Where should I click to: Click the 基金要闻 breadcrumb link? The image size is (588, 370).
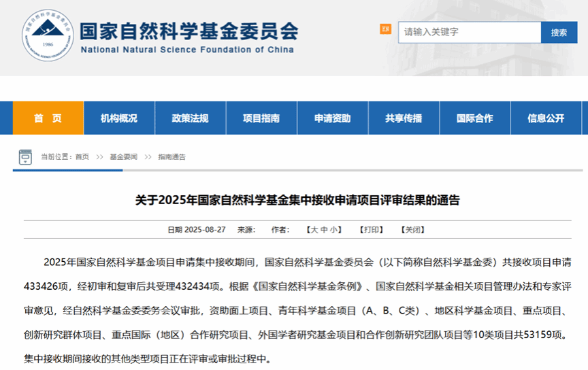coord(123,157)
